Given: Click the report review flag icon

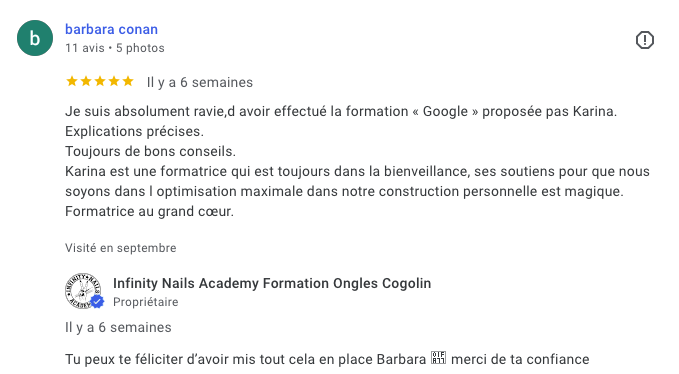Looking at the screenshot, I should pyautogui.click(x=644, y=40).
